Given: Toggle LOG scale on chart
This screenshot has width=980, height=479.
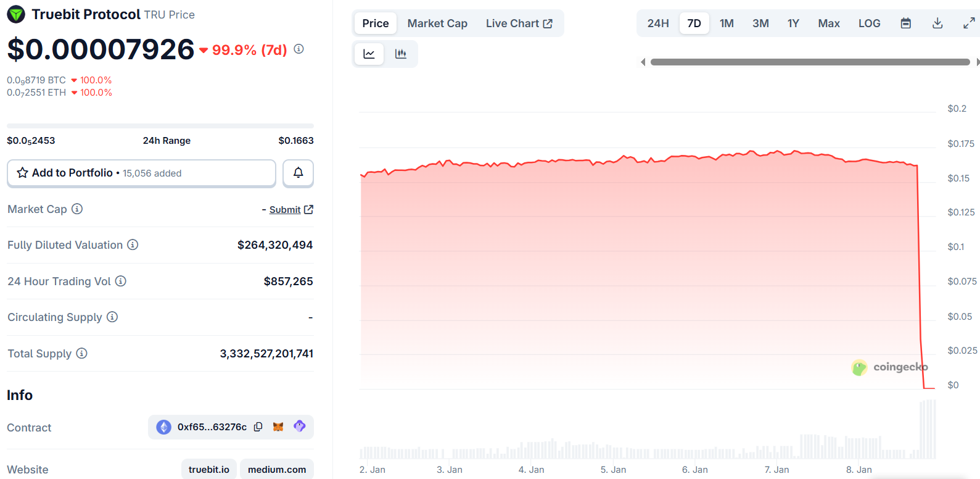Looking at the screenshot, I should tap(870, 23).
